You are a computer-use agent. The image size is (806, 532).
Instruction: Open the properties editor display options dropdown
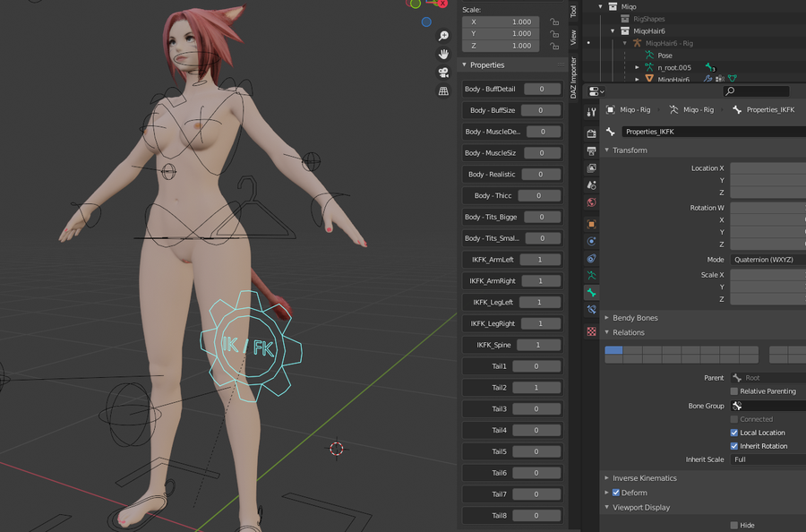click(596, 91)
